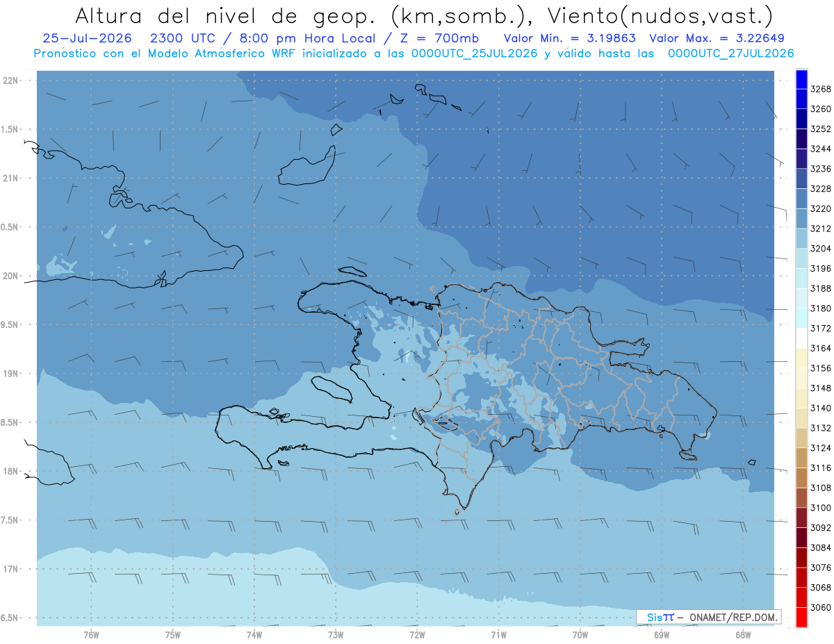834x644 pixels.
Task: Select the '7.5N' latitude tick label
Action: [x=10, y=520]
